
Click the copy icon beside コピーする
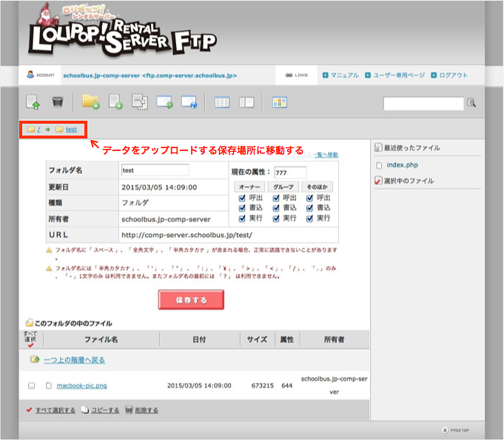coord(85,410)
